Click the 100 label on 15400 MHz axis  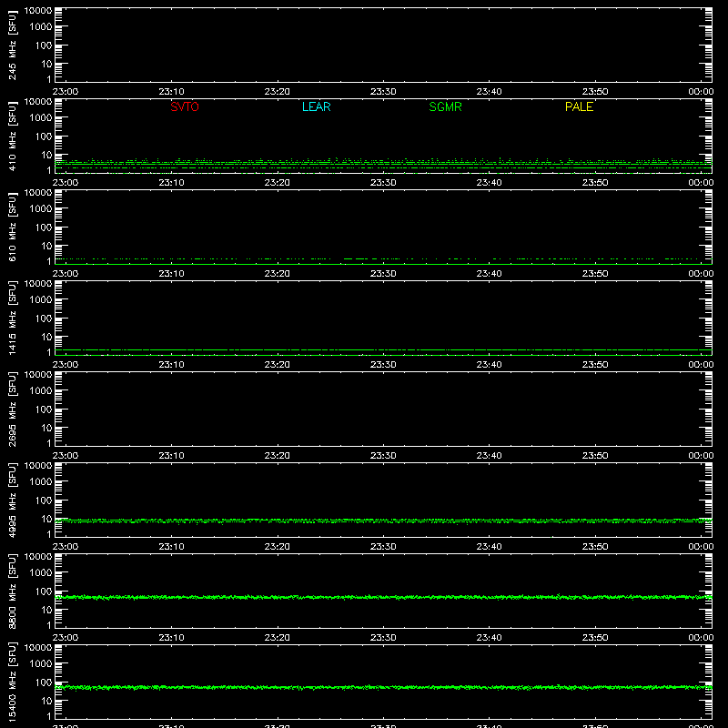point(44,682)
